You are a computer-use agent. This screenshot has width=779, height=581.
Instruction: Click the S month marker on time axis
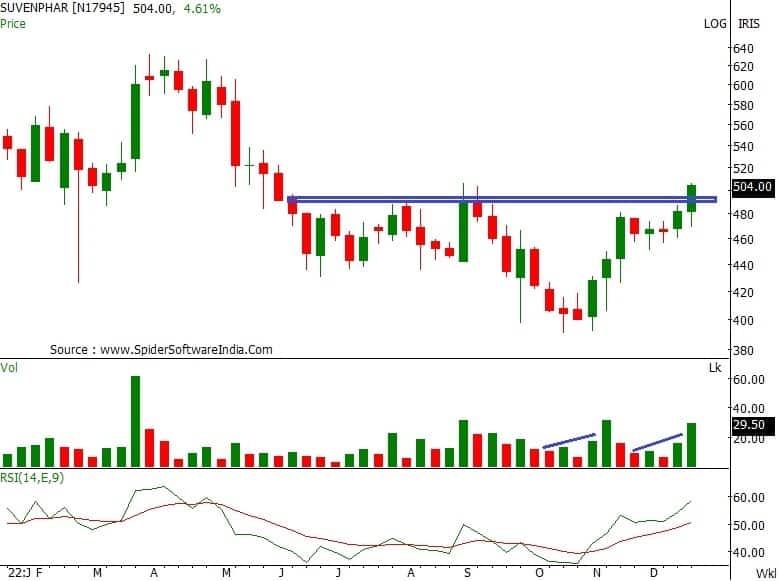coord(467,573)
